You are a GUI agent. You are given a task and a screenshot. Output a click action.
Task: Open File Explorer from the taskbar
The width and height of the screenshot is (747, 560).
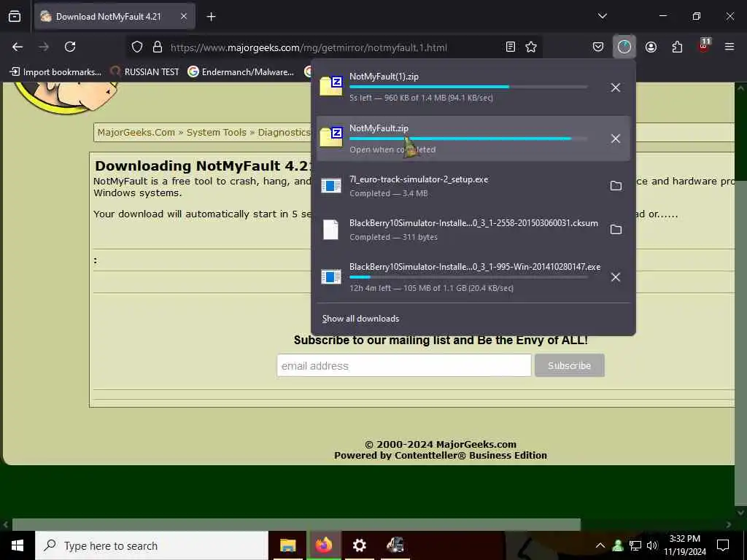pyautogui.click(x=287, y=545)
